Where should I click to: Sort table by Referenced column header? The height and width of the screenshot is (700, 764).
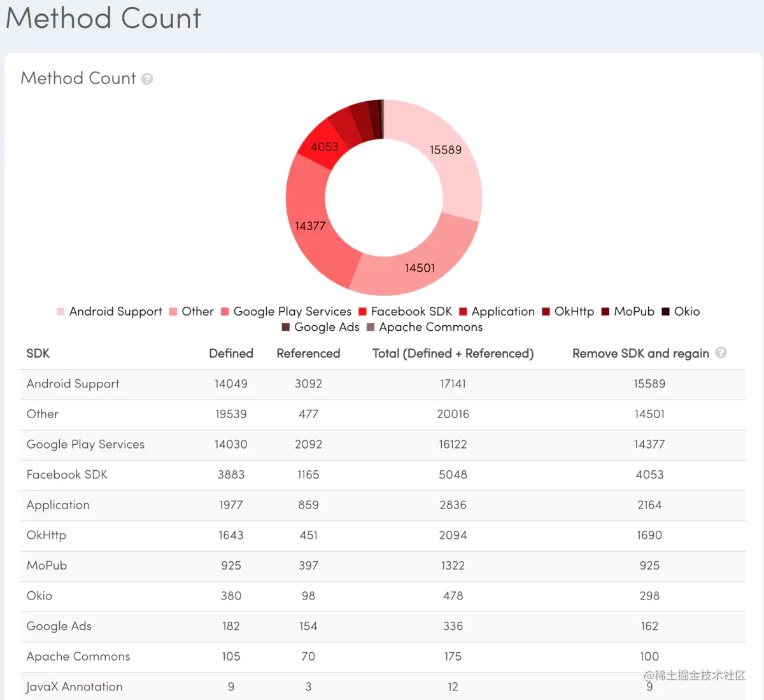[x=308, y=354]
